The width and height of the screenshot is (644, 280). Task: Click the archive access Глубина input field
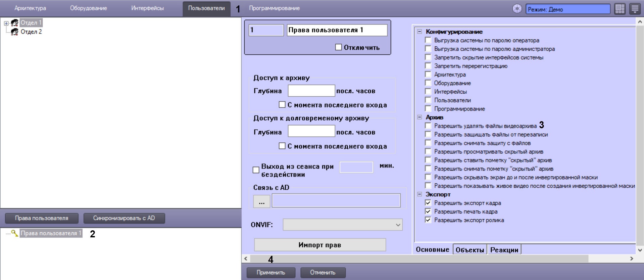tap(311, 91)
